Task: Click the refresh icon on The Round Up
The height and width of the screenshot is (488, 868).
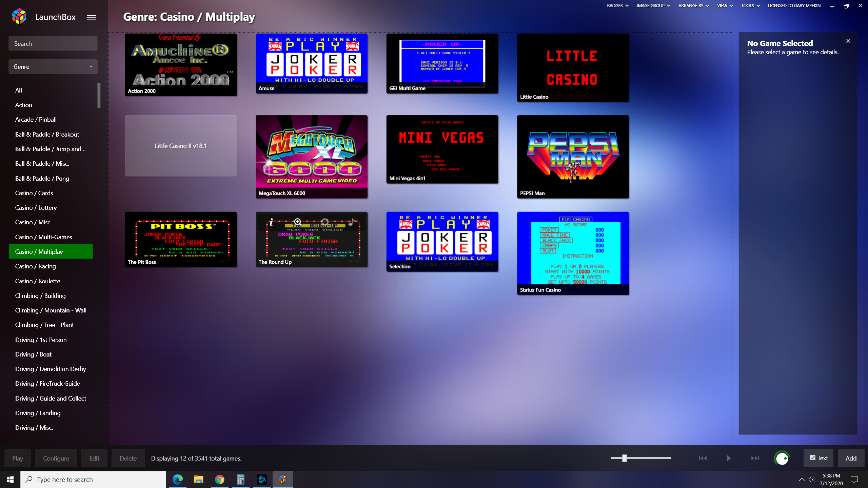Action: (325, 222)
